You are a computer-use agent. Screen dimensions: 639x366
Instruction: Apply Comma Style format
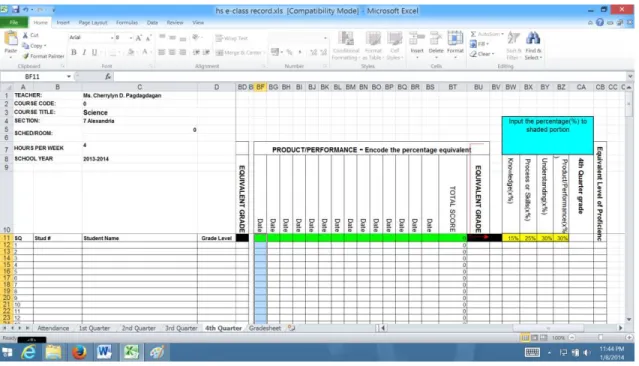300,52
